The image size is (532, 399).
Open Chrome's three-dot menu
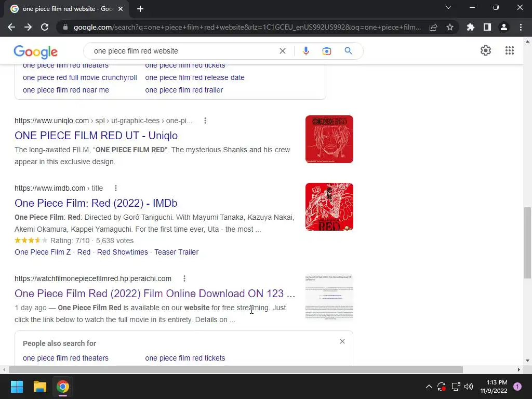coord(521,27)
